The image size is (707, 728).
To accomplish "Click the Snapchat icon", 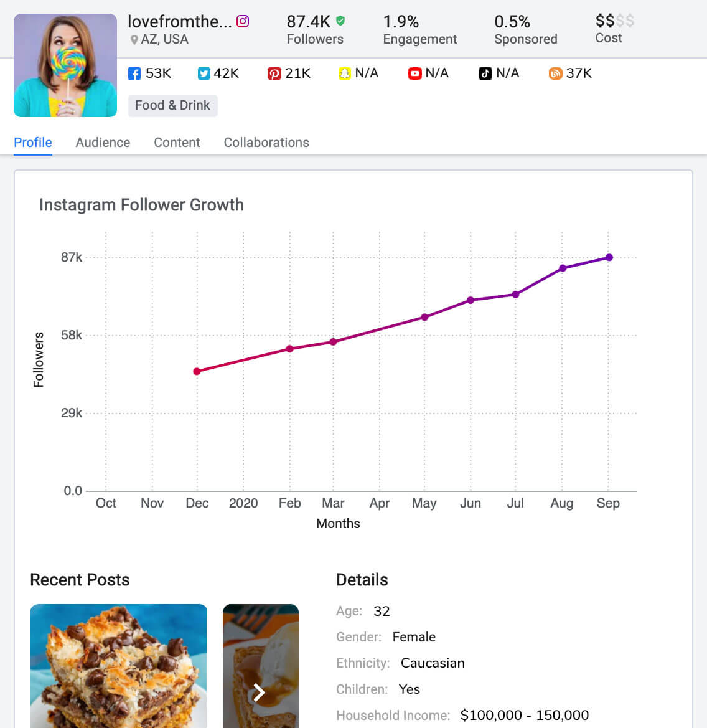I will point(344,73).
